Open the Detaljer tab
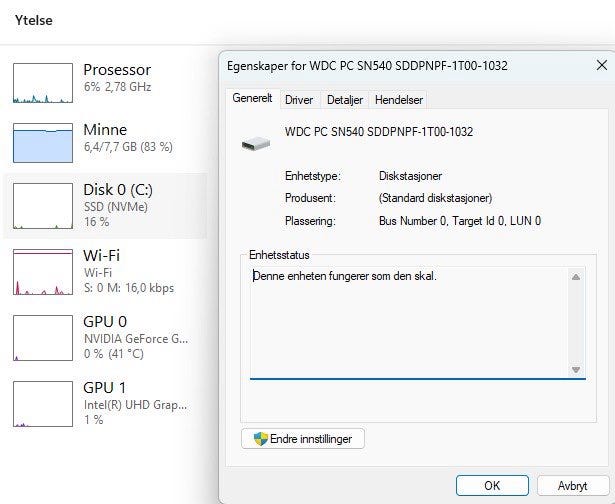This screenshot has height=504, width=615. click(x=345, y=100)
